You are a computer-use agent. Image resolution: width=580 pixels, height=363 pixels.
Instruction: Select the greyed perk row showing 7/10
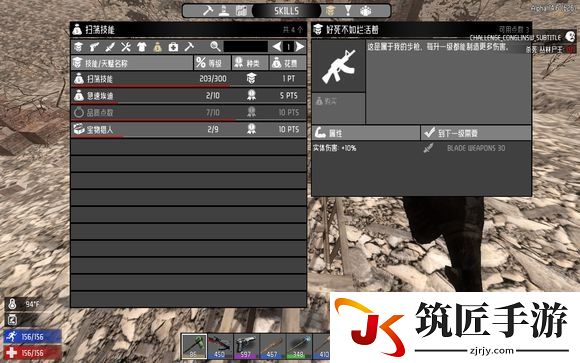pyautogui.click(x=189, y=112)
